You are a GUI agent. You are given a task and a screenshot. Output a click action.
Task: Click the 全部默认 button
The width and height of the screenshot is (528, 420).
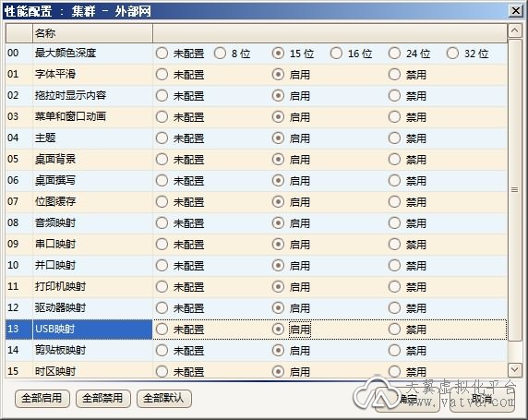164,399
